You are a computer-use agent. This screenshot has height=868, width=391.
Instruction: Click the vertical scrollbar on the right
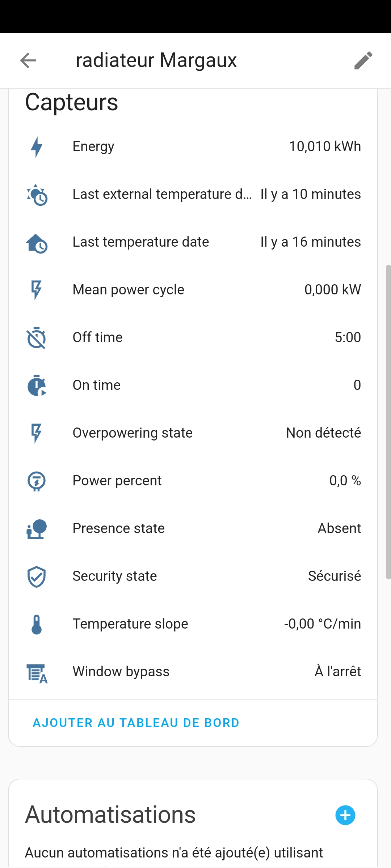[388, 421]
